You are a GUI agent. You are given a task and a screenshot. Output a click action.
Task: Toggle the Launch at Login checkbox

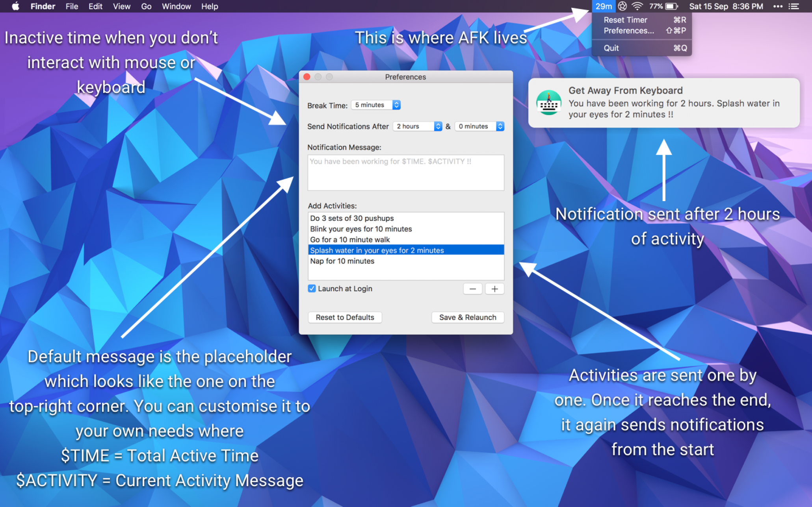click(x=312, y=289)
